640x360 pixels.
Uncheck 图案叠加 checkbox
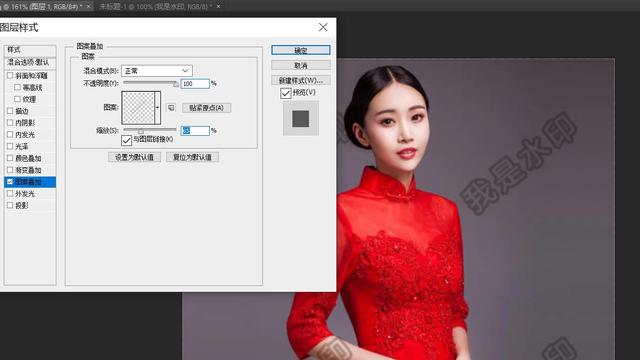coord(10,182)
